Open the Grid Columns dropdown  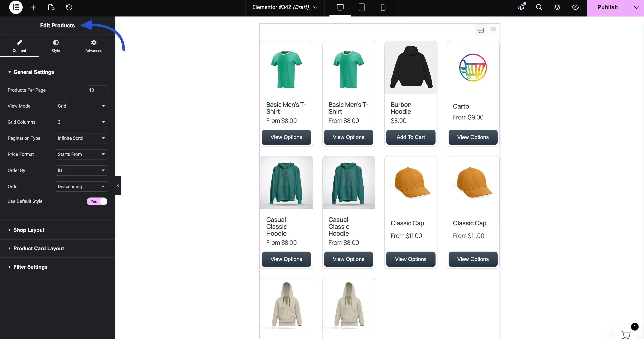(81, 122)
